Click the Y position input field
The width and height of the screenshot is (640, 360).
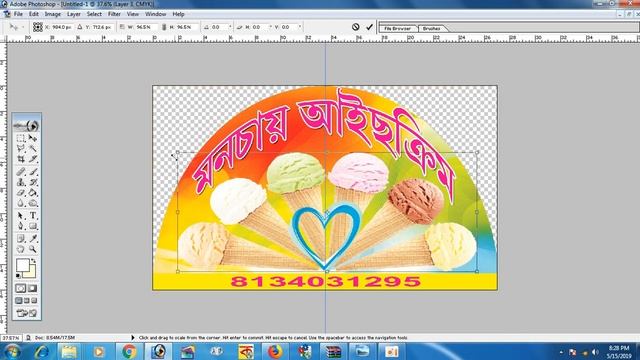[x=102, y=27]
